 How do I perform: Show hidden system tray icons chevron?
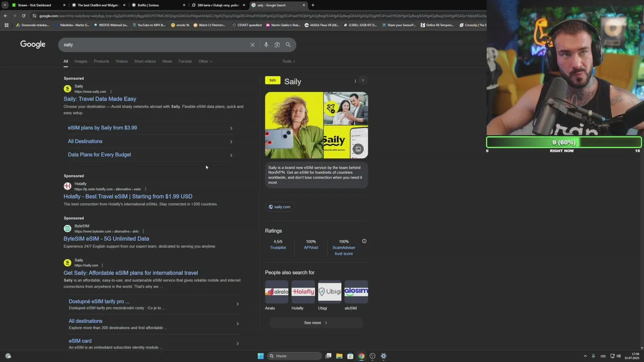point(585,356)
